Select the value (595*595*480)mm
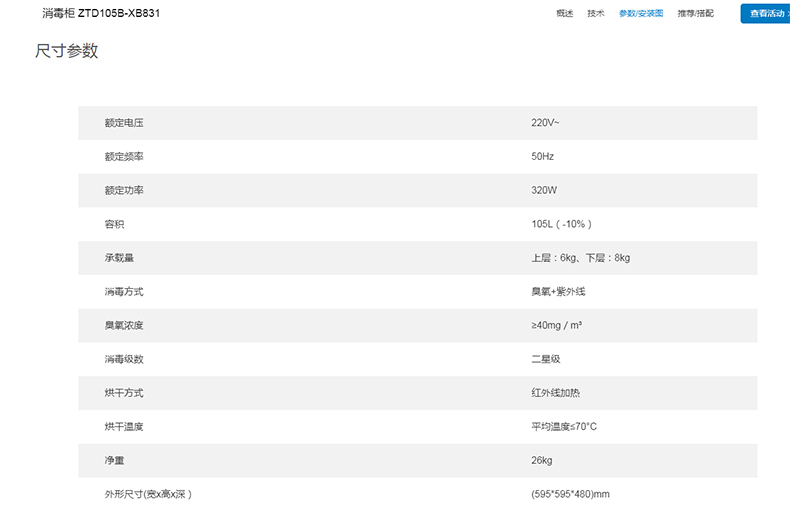The image size is (790, 530). tap(570, 494)
